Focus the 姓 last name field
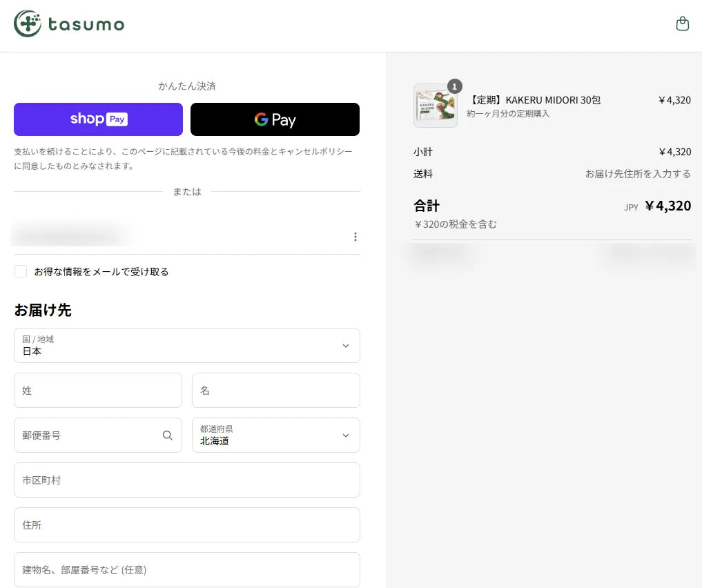The image size is (702, 588). click(98, 391)
